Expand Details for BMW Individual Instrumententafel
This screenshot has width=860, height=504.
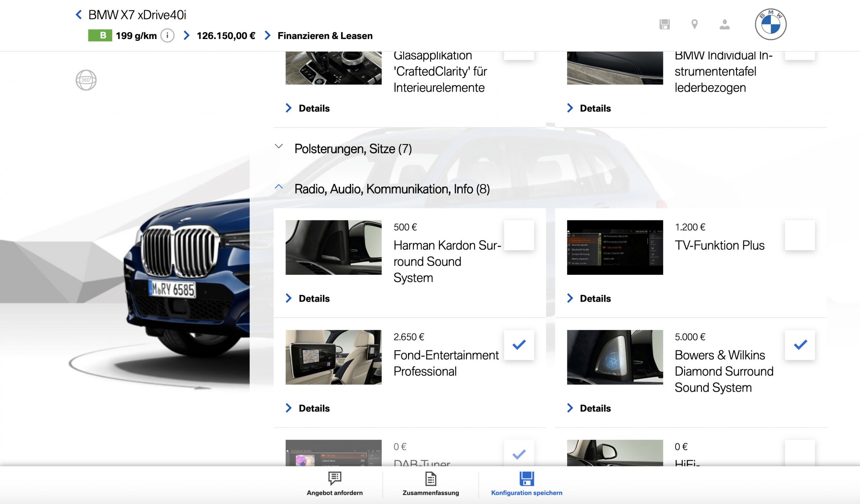tap(589, 108)
